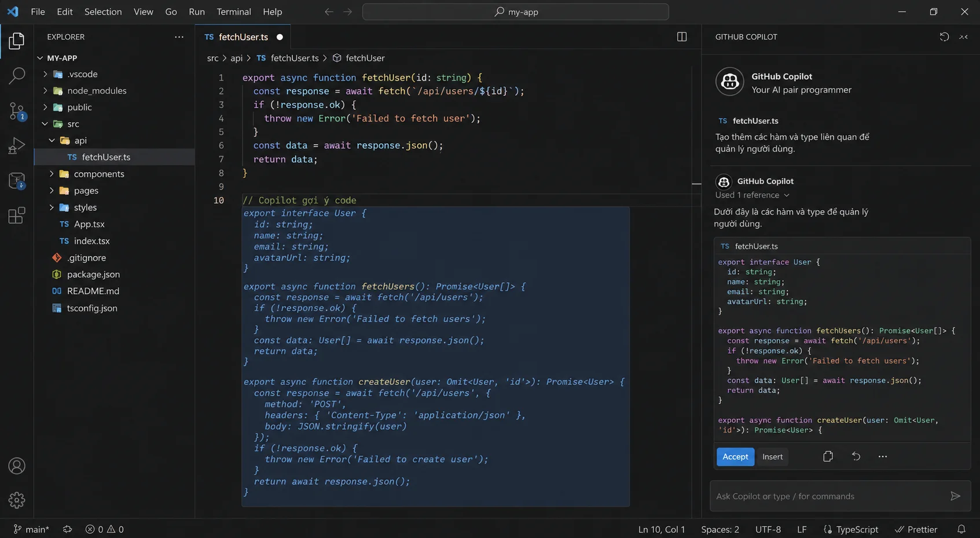980x538 pixels.
Task: Click the my-app command center search box
Action: pyautogui.click(x=515, y=12)
